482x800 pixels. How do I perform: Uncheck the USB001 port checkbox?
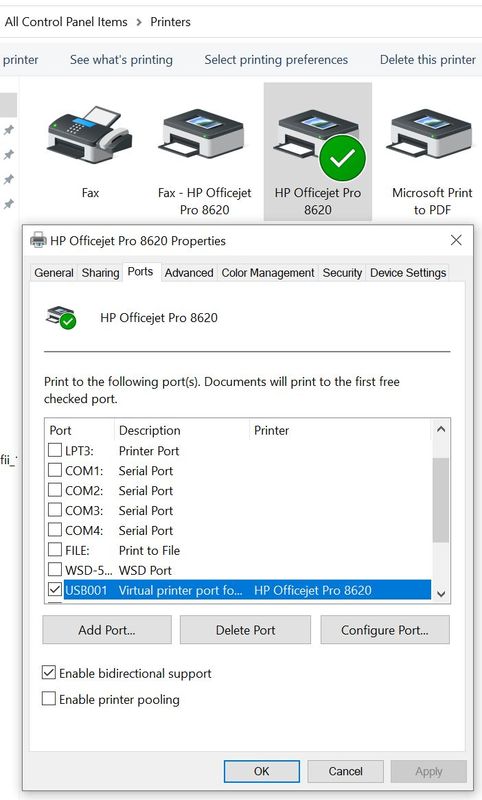click(x=55, y=589)
